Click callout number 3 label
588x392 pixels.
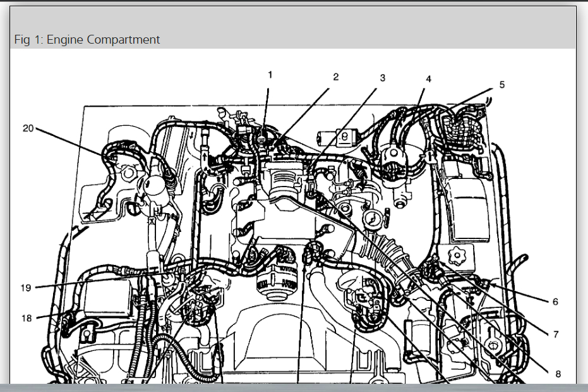pos(382,78)
